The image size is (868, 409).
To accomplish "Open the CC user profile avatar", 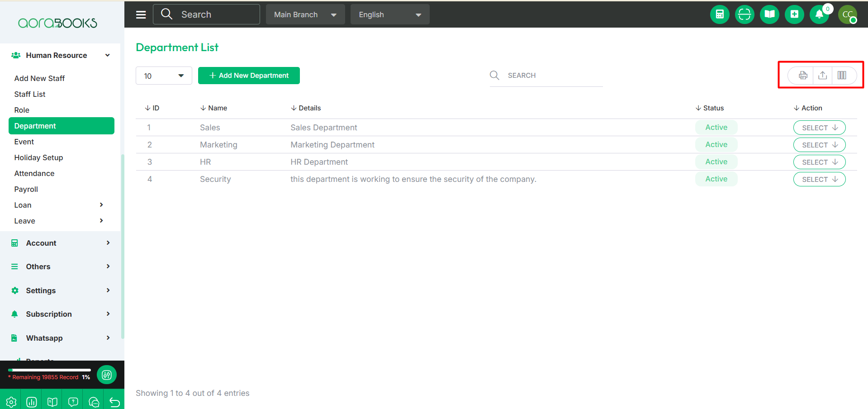I will point(848,14).
